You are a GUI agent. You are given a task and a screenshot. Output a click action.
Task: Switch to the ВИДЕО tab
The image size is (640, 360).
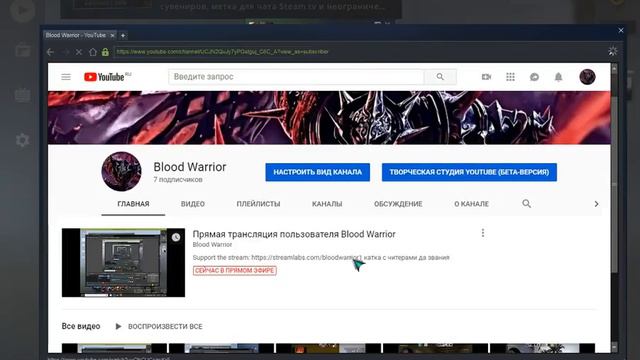tap(193, 204)
